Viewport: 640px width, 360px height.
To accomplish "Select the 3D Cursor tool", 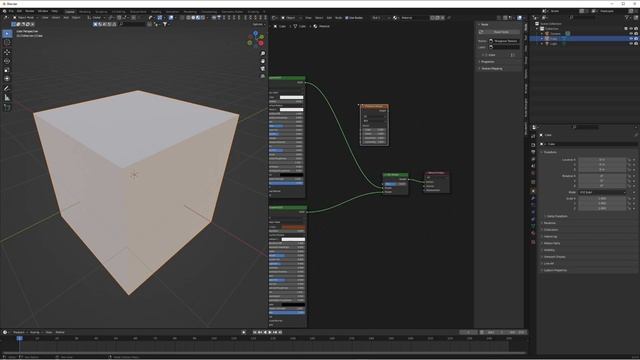I will pyautogui.click(x=7, y=42).
